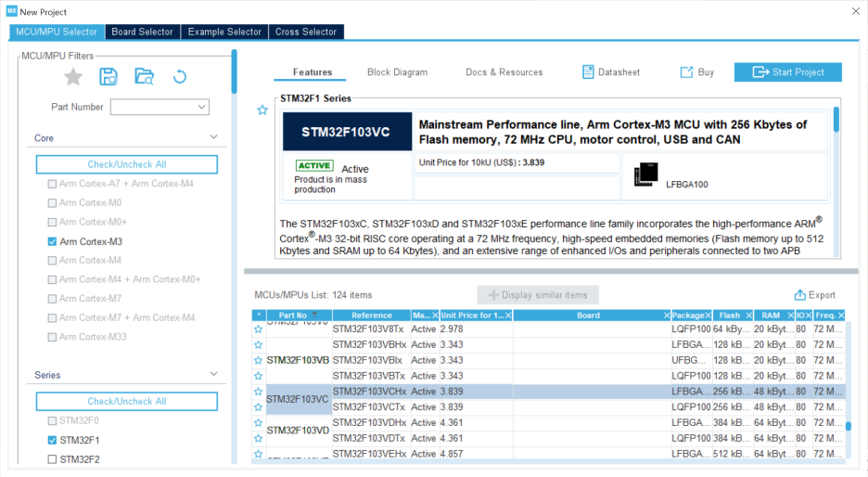
Task: Remove the RAM column with its X
Action: point(790,316)
